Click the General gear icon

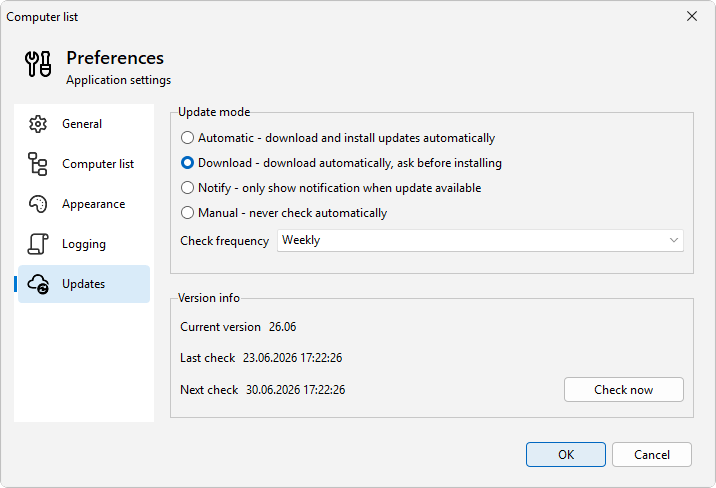tap(38, 124)
